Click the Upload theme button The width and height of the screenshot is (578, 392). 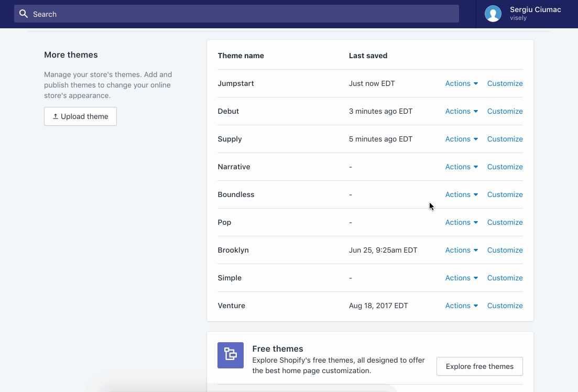click(x=80, y=116)
